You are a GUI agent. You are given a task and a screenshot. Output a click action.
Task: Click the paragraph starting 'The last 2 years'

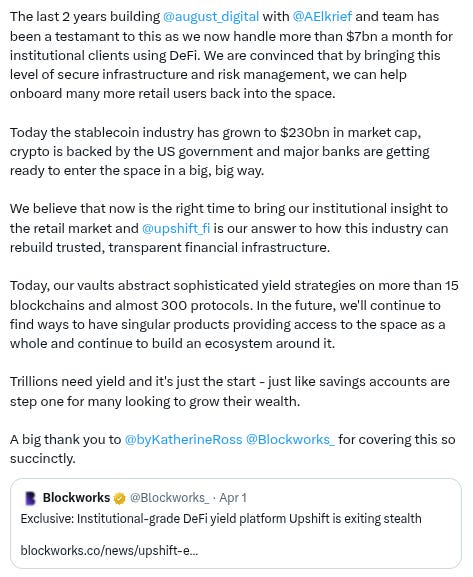pyautogui.click(x=231, y=55)
